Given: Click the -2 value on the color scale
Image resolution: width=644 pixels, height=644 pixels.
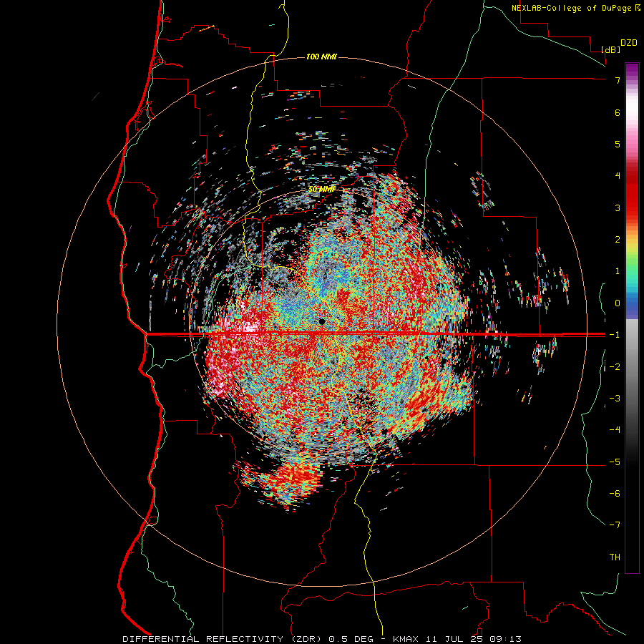Looking at the screenshot, I should (615, 367).
